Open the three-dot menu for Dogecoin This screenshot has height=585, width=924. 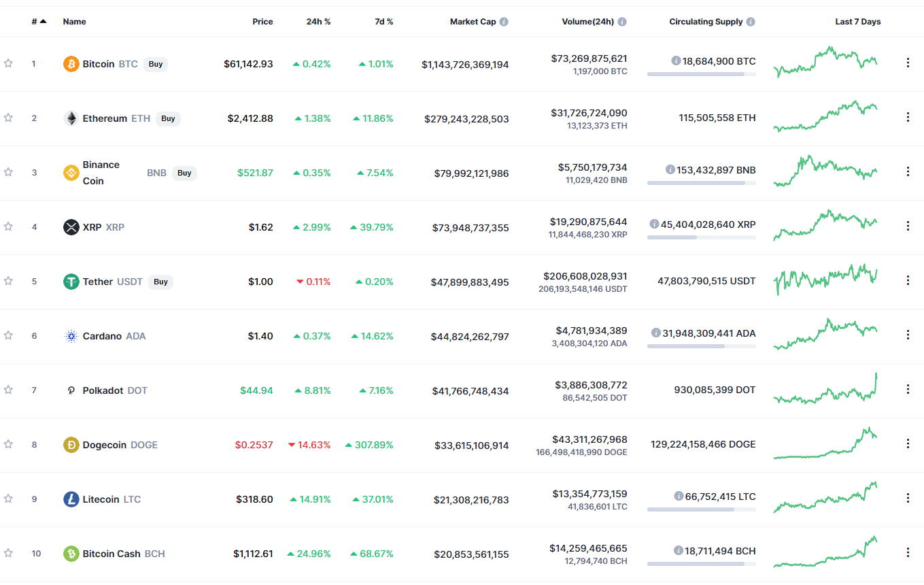[908, 444]
